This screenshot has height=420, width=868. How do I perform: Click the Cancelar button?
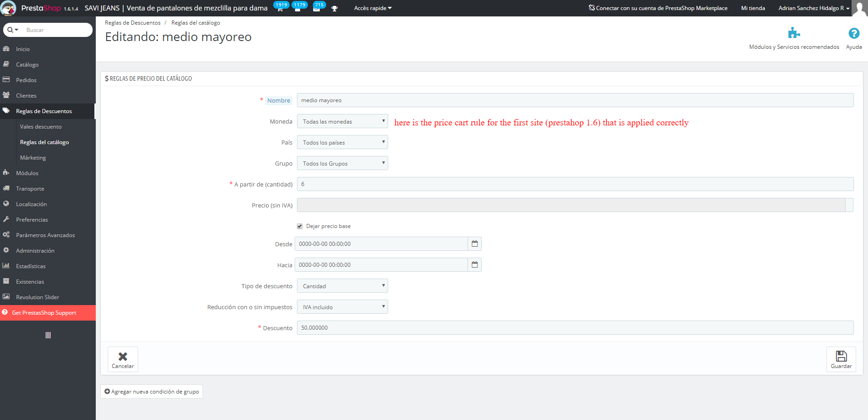coord(123,359)
